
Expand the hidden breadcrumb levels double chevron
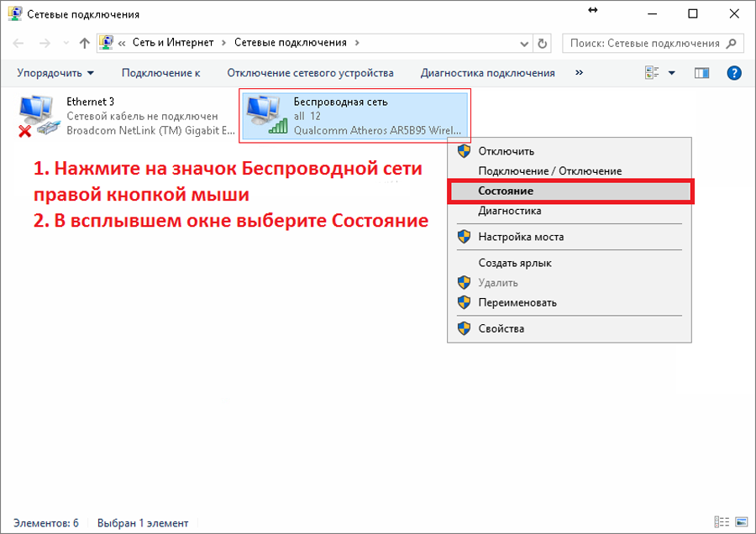122,43
